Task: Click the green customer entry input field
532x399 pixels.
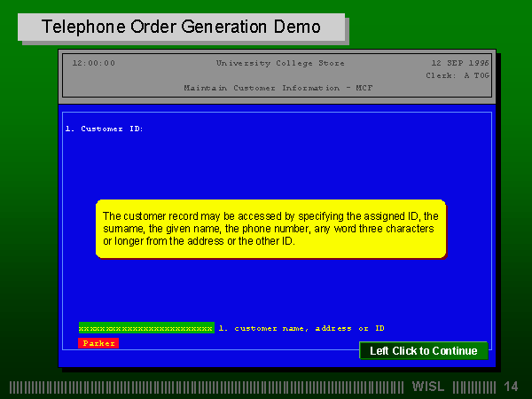Action: pyautogui.click(x=145, y=328)
